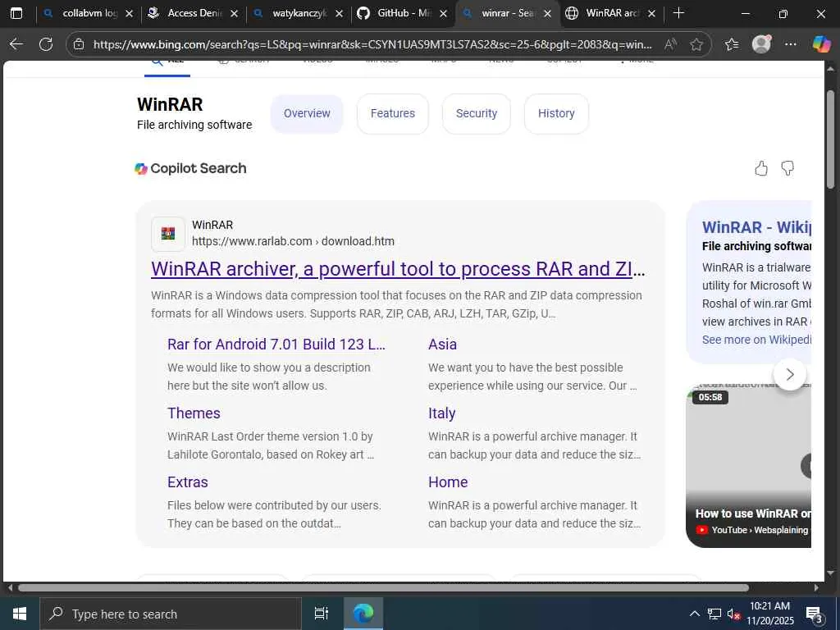Open the notification center icon

point(815,614)
